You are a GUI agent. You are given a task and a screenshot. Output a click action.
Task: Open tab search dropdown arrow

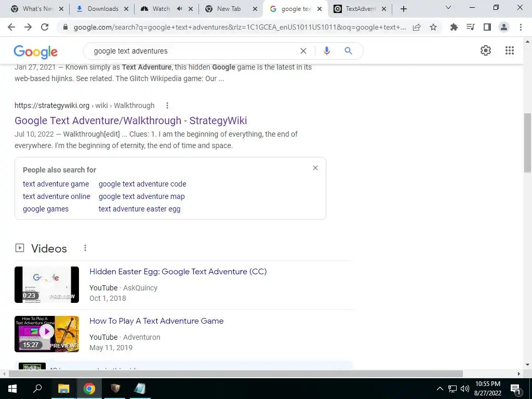point(448,7)
